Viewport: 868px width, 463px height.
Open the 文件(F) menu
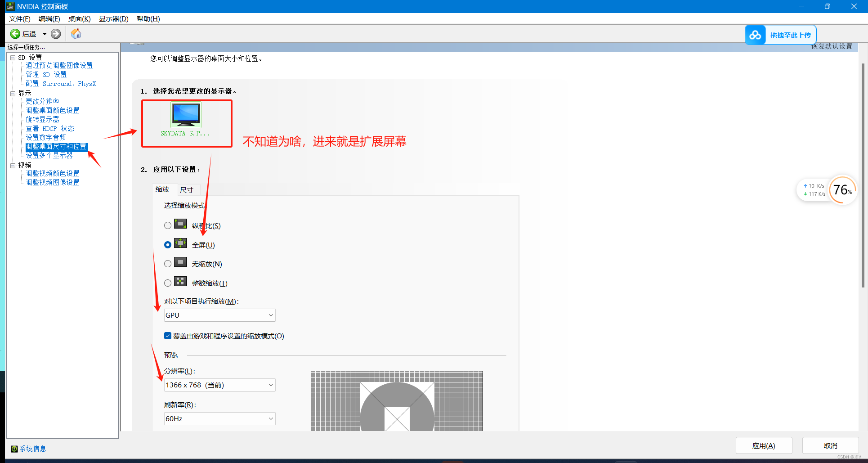click(x=20, y=18)
